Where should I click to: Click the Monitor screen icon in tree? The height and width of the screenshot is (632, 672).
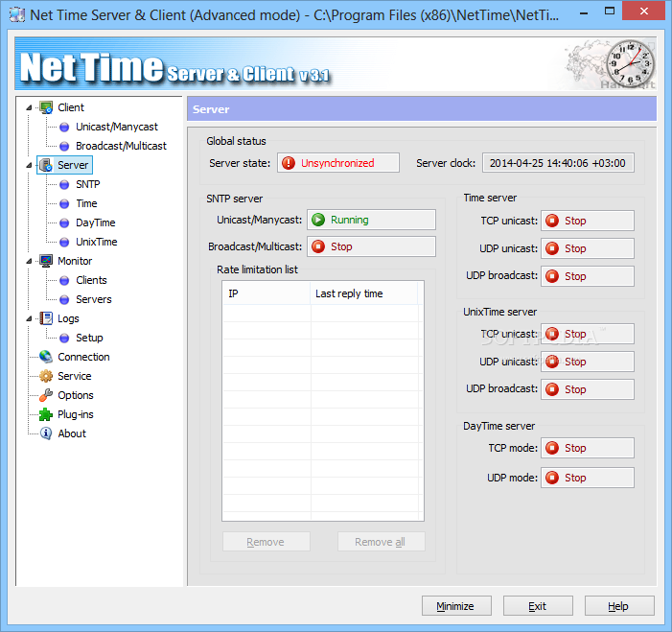point(46,261)
